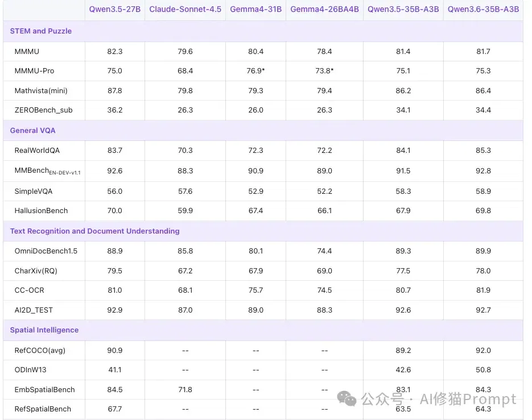Select RefCOCO value 92.0 for Qwen3.6-35B-A3B
Image resolution: width=532 pixels, height=420 pixels.
tap(483, 351)
